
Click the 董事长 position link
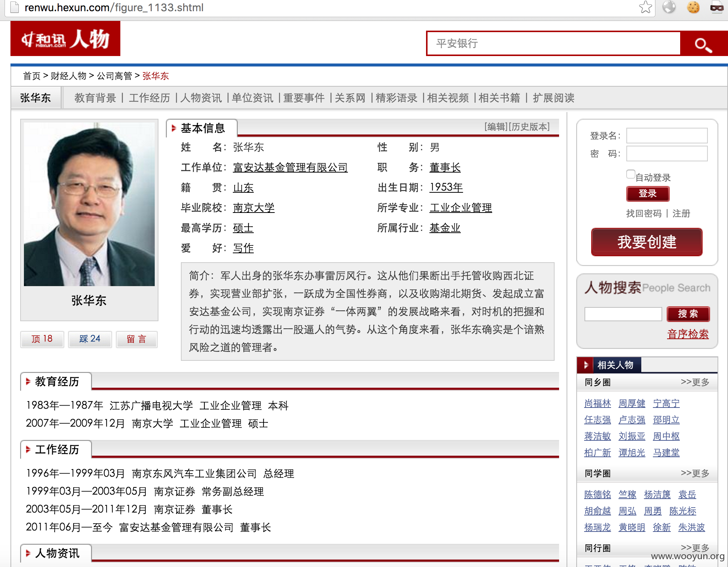445,167
